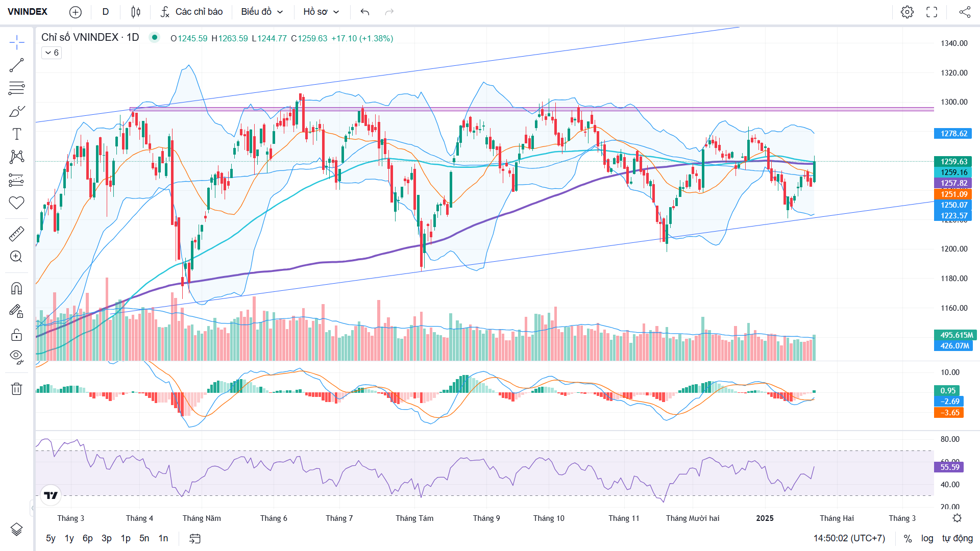Switch to the 6p time range

[x=88, y=538]
